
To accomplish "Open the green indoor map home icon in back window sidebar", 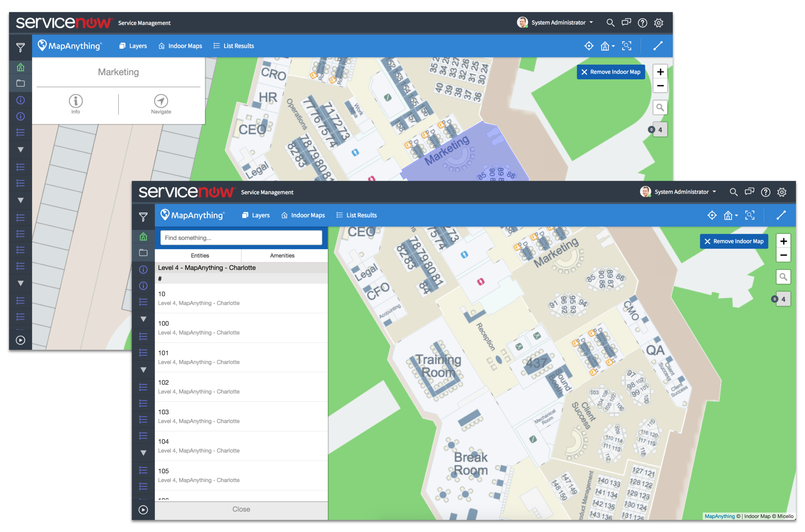I will pos(20,67).
